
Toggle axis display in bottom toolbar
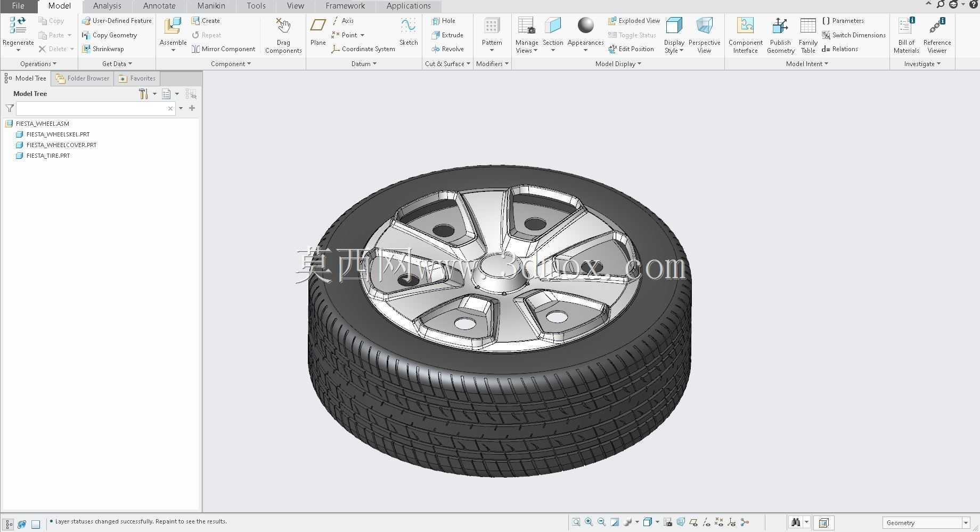click(706, 522)
